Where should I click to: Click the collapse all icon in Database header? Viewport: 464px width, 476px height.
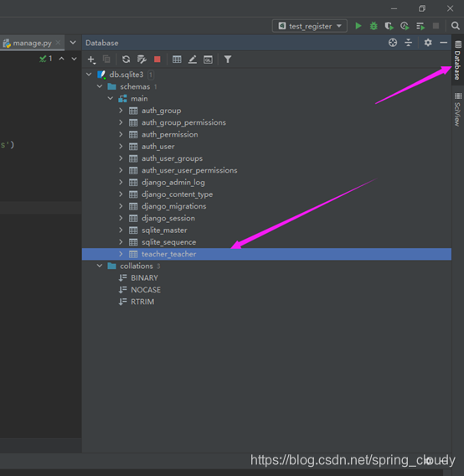point(409,43)
